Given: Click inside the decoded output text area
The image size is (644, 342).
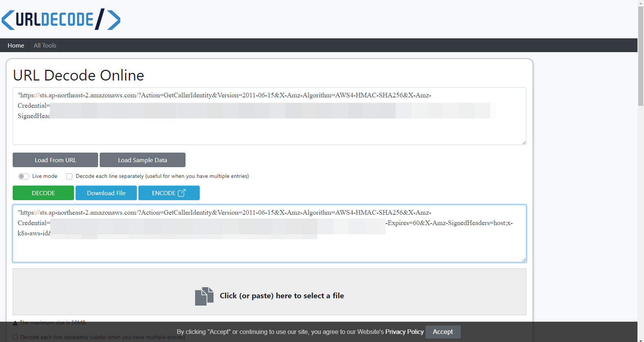Looking at the screenshot, I should [269, 233].
